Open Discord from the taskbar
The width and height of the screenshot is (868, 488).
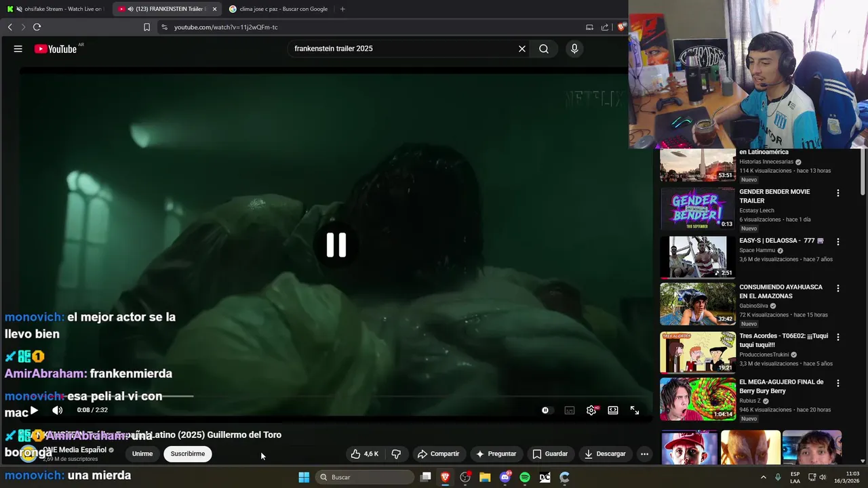[x=505, y=477]
